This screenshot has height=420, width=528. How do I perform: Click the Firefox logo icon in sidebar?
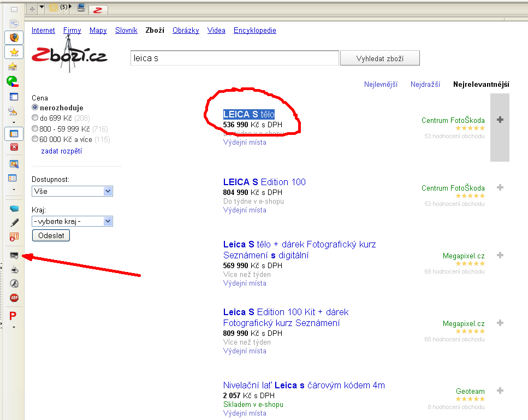(14, 38)
